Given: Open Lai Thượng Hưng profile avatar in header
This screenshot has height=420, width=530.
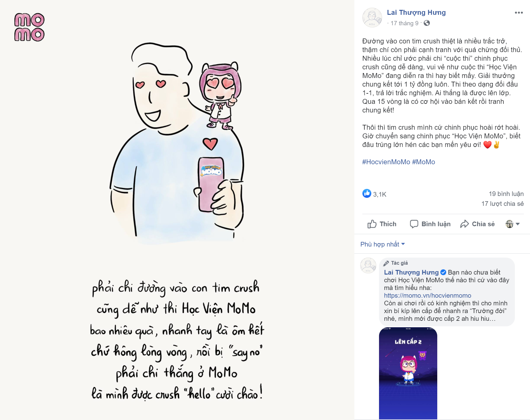Looking at the screenshot, I should coord(372,18).
